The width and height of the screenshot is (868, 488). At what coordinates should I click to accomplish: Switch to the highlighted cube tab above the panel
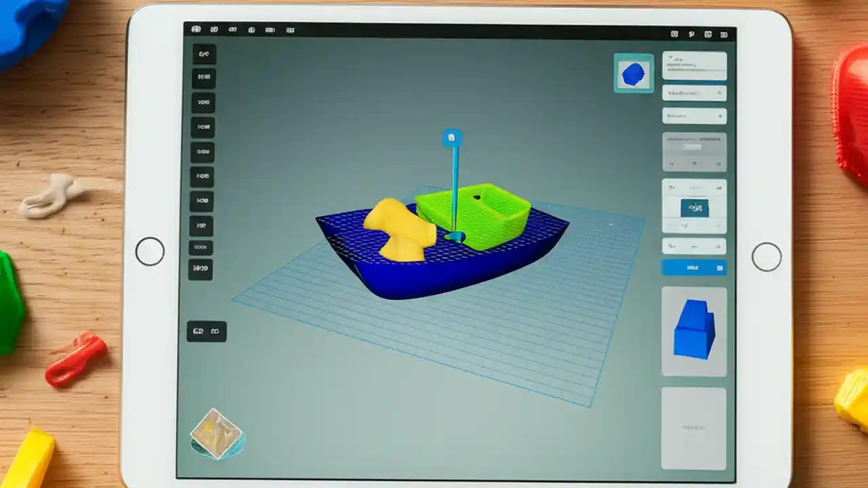pyautogui.click(x=633, y=73)
